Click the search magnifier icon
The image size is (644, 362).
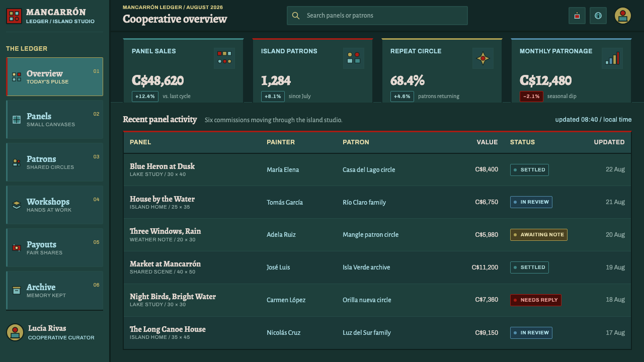(296, 16)
